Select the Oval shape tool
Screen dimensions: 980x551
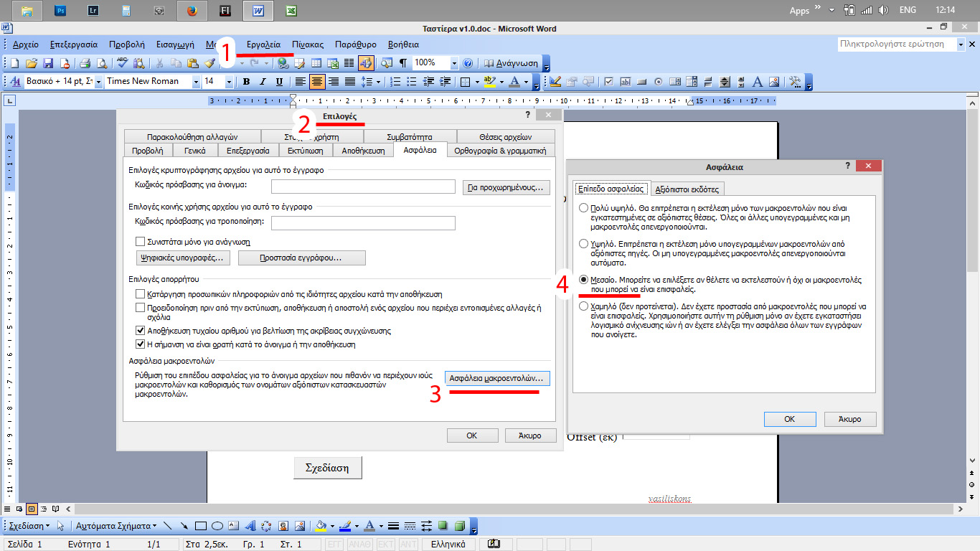point(217,526)
